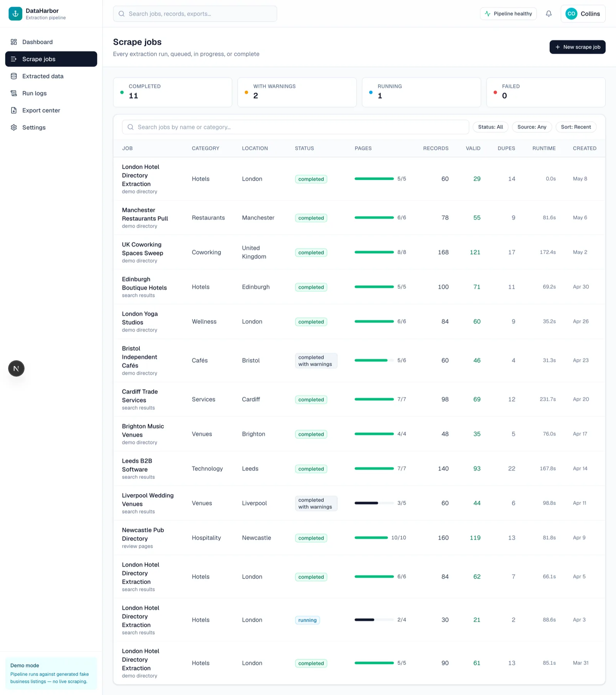Click the Settings gear icon
The width and height of the screenshot is (616, 695).
pos(14,127)
